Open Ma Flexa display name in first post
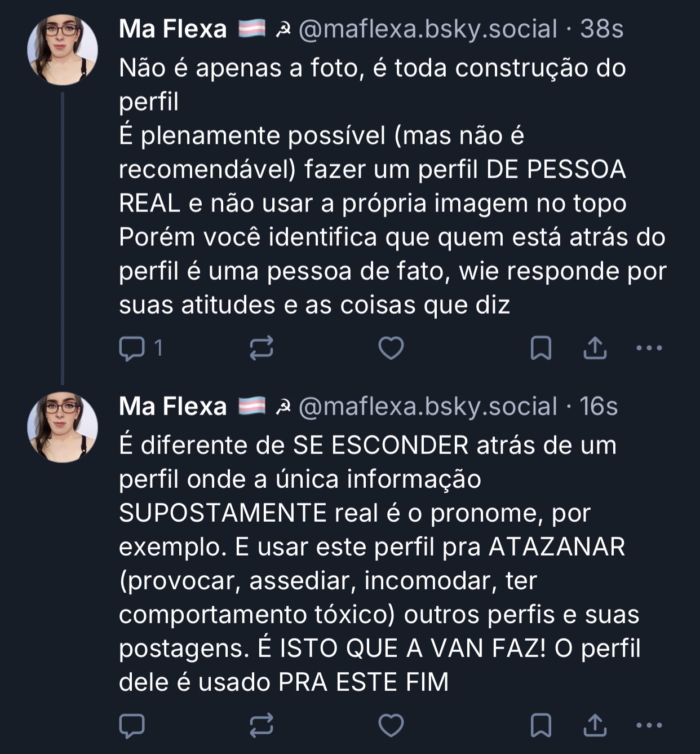Image resolution: width=700 pixels, height=754 pixels. coord(173,29)
